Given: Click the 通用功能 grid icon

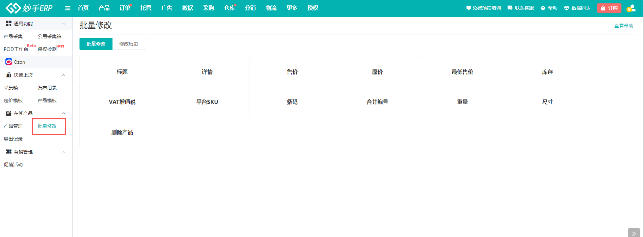Looking at the screenshot, I should (x=9, y=23).
